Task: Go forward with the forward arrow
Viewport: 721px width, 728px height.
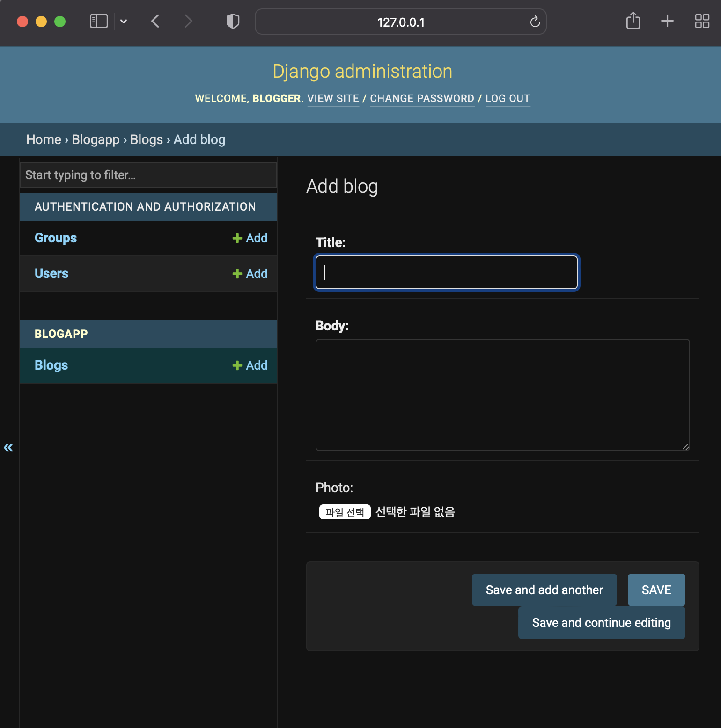Action: pos(188,21)
